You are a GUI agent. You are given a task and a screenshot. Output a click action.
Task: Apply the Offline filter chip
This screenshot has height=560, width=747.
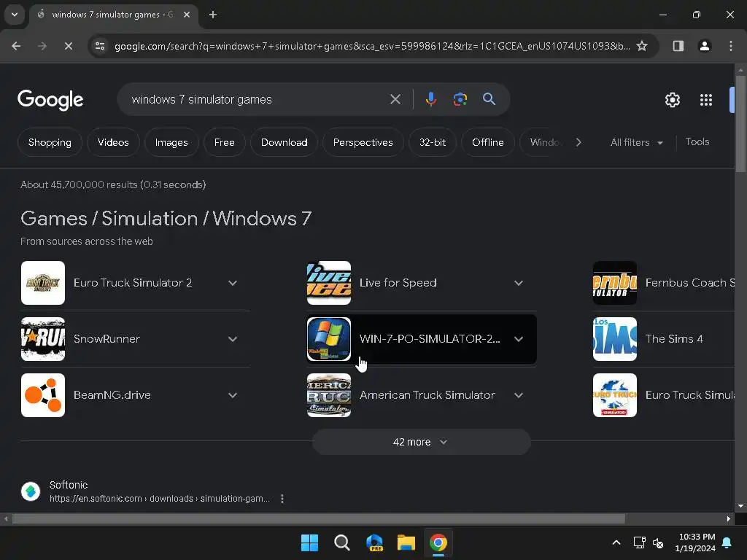click(488, 142)
